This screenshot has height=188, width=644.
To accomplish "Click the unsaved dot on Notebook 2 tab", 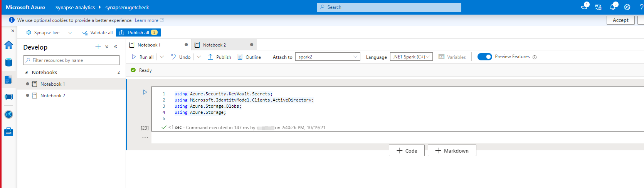I will point(252,45).
